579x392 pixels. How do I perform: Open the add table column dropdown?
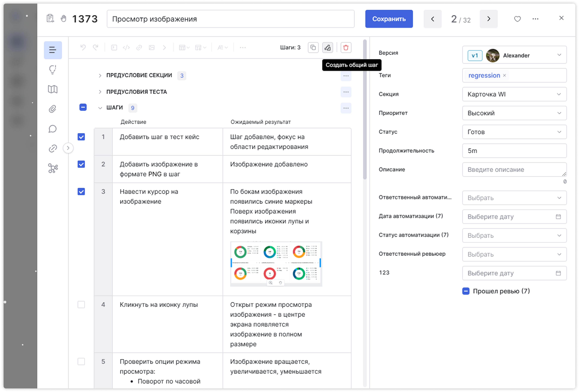coord(201,47)
